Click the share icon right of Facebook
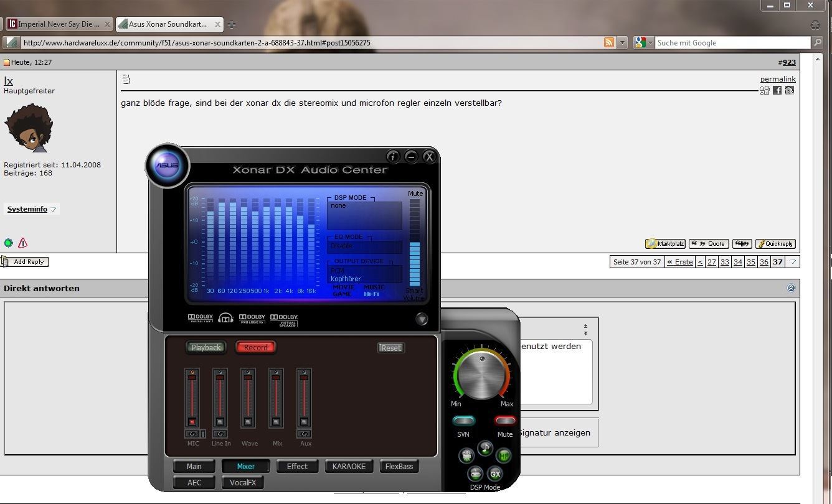Image resolution: width=832 pixels, height=504 pixels. click(789, 90)
